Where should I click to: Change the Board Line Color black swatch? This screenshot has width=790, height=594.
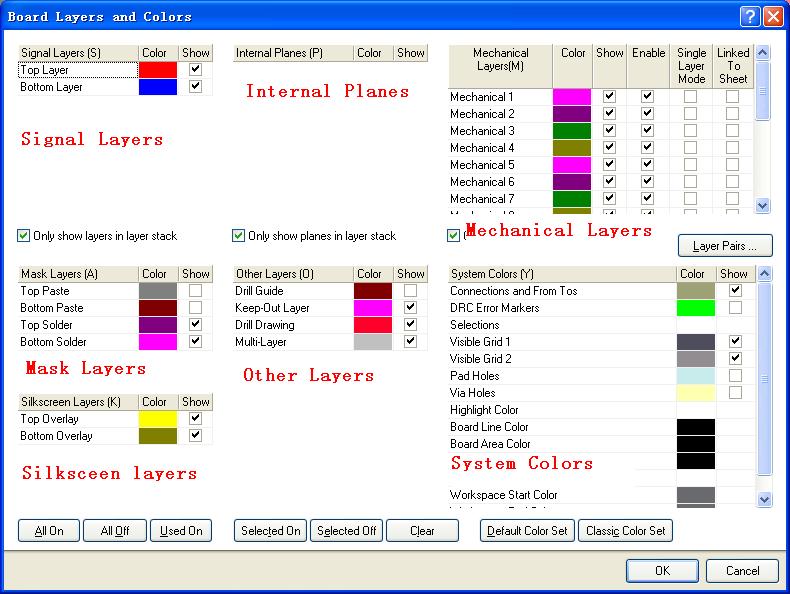[x=696, y=427]
